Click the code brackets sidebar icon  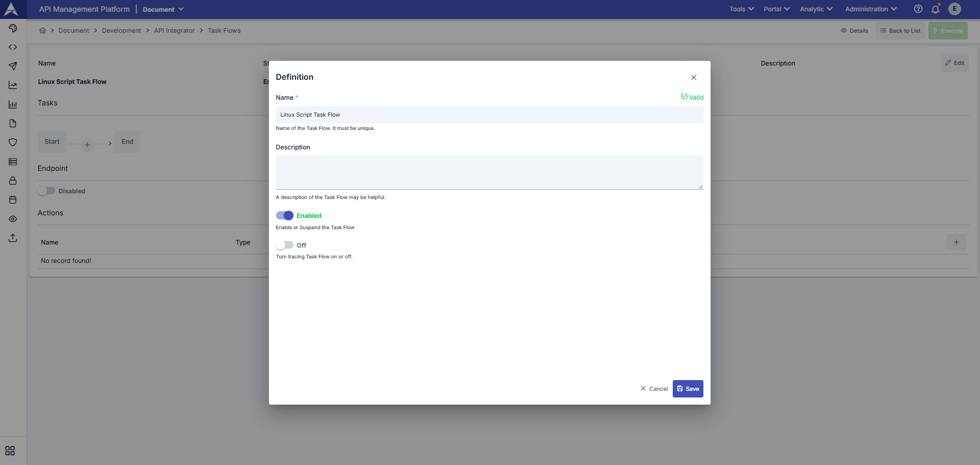(13, 47)
